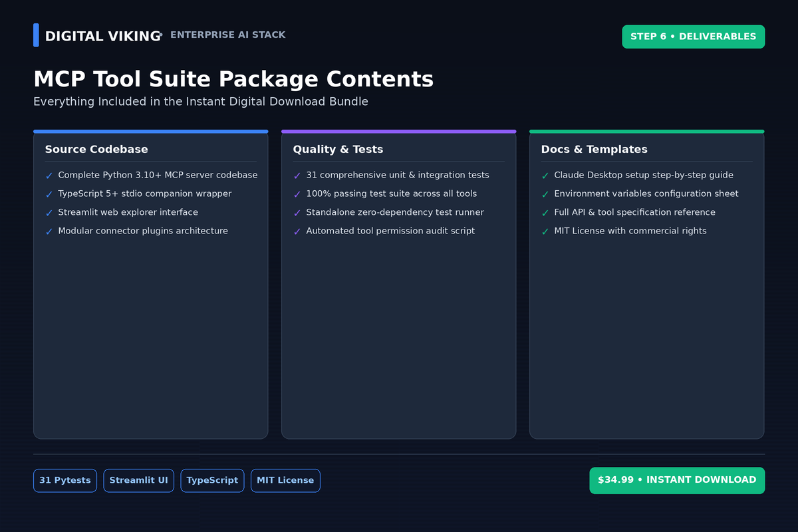
Task: Click checkmark beside Standalone zero-dependency test runner
Action: tap(297, 213)
